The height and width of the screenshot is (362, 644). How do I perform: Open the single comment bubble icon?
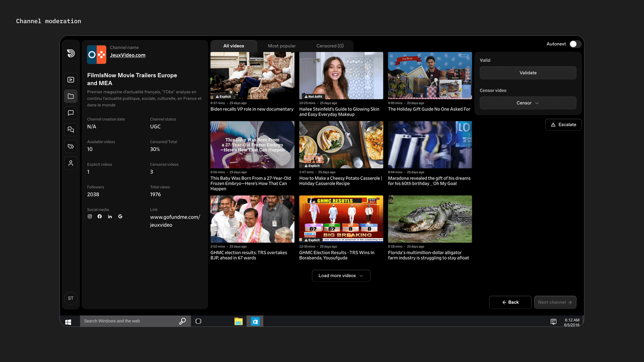(71, 113)
